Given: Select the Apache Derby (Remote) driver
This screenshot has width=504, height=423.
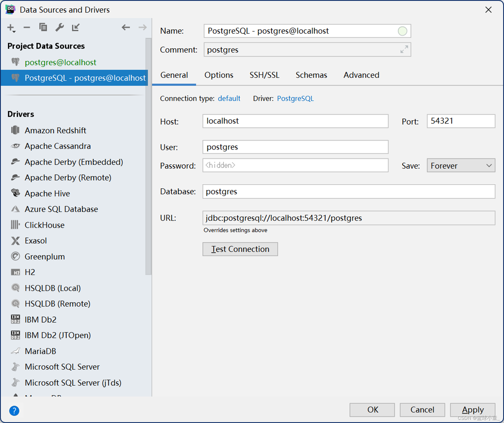Looking at the screenshot, I should 68,177.
